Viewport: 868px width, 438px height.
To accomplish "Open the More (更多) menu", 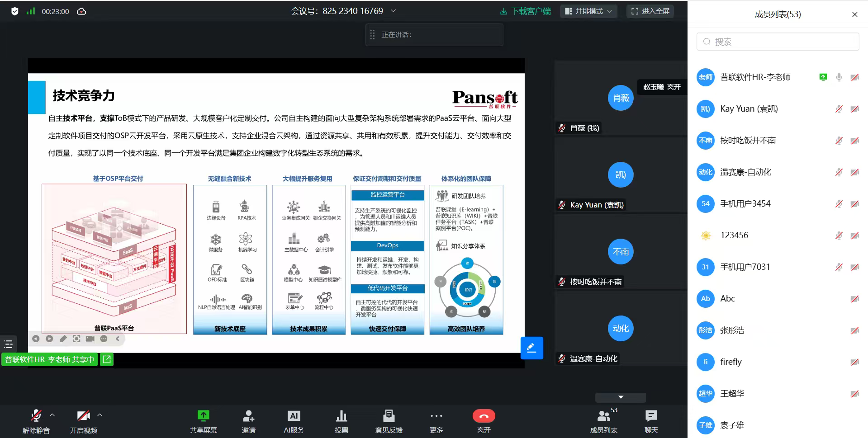I will click(x=436, y=416).
